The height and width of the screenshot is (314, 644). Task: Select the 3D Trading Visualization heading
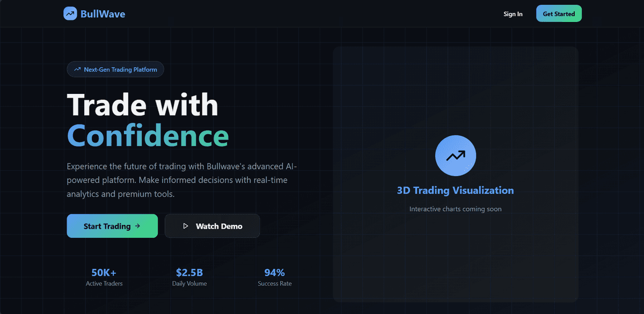coord(455,190)
